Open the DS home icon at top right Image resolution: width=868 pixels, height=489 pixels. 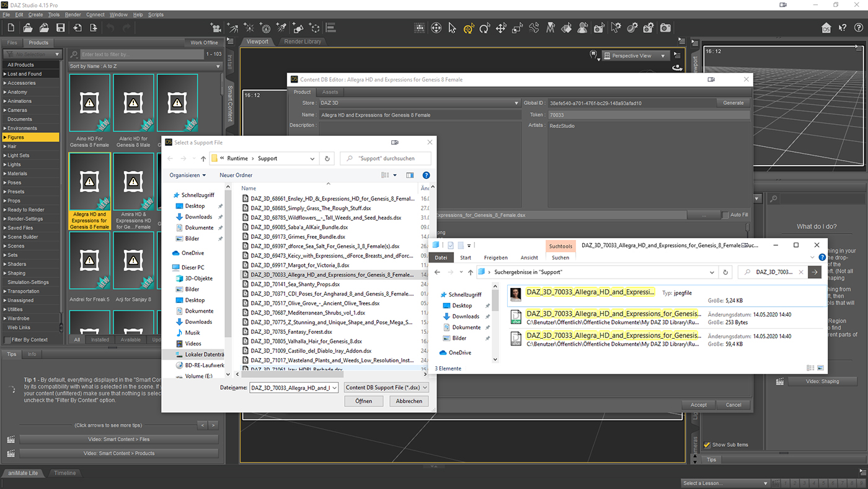click(x=826, y=28)
